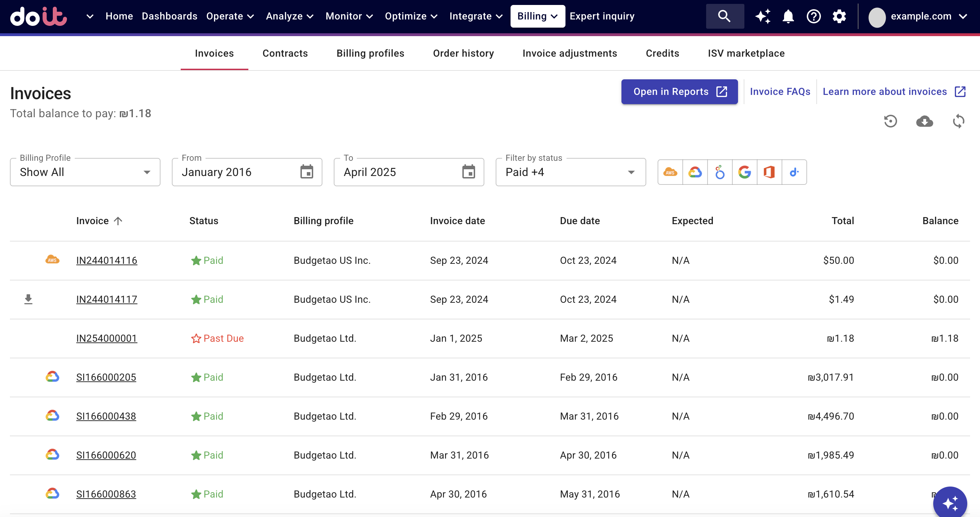Viewport: 980px width, 517px height.
Task: Switch to the Contracts tab
Action: click(285, 53)
